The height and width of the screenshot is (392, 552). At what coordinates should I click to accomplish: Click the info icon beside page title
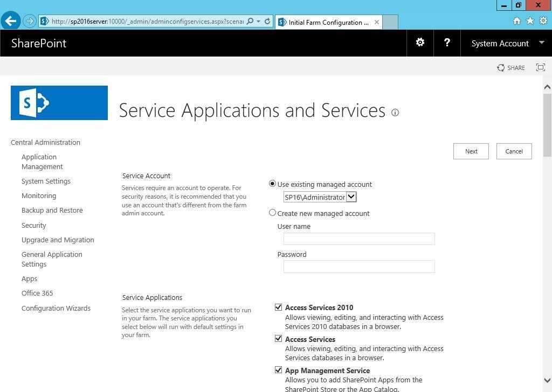tap(395, 113)
